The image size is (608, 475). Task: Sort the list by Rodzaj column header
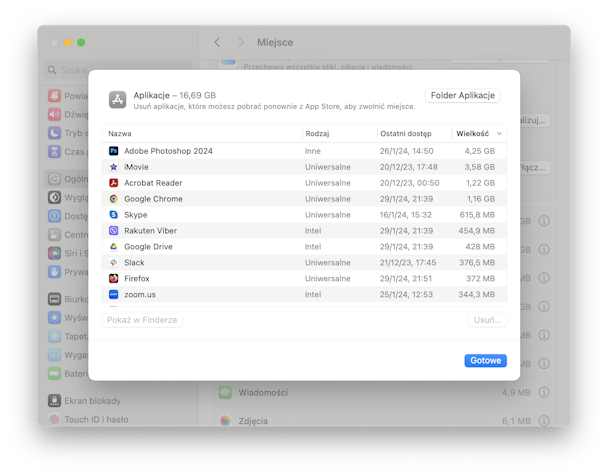point(317,133)
